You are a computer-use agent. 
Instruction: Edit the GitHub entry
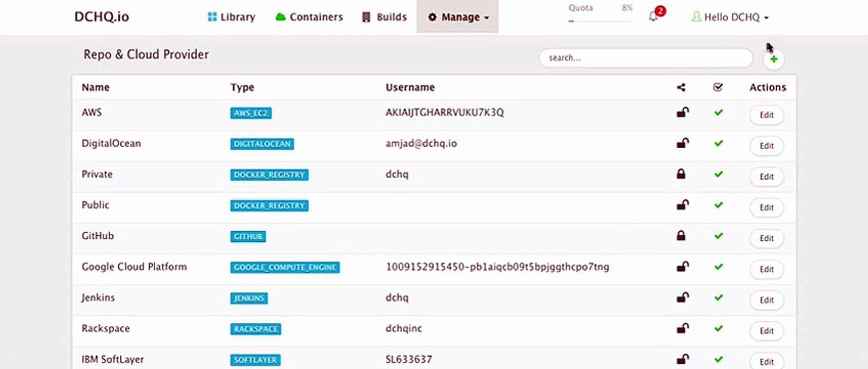tap(767, 238)
